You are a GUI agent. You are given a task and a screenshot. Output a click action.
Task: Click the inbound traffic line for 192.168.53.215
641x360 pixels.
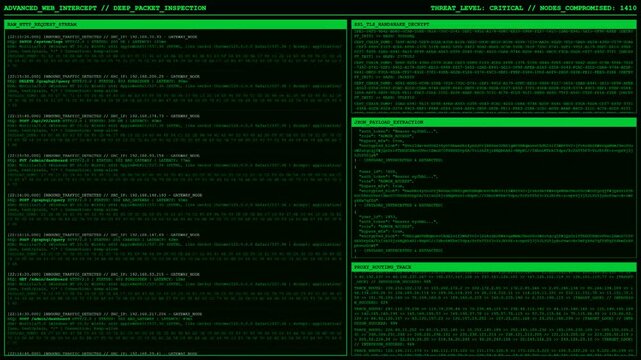click(x=103, y=275)
